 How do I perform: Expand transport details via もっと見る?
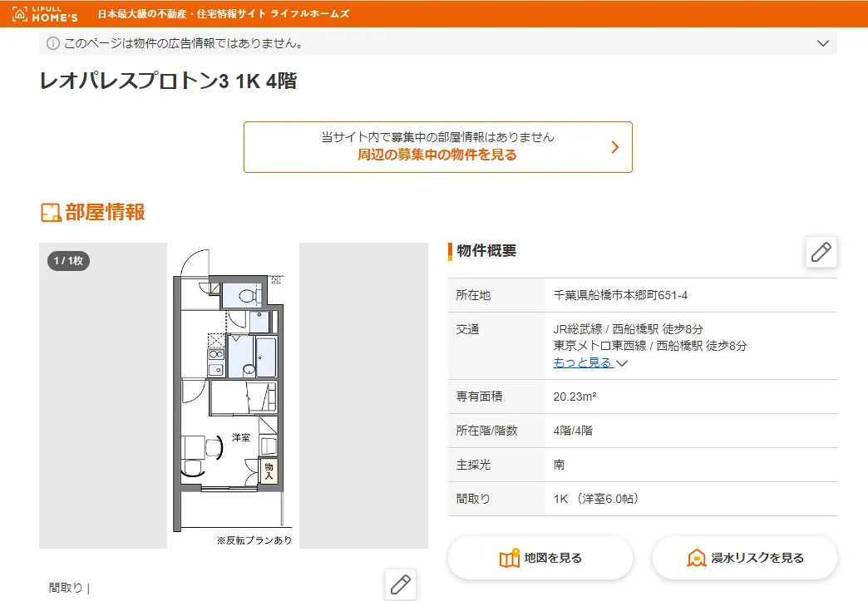tap(583, 362)
